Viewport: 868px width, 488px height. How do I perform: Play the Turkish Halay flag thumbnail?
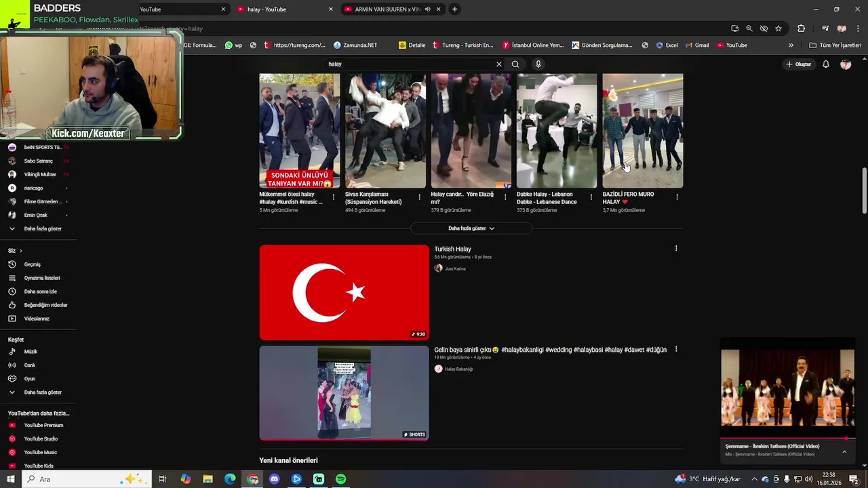pos(344,292)
